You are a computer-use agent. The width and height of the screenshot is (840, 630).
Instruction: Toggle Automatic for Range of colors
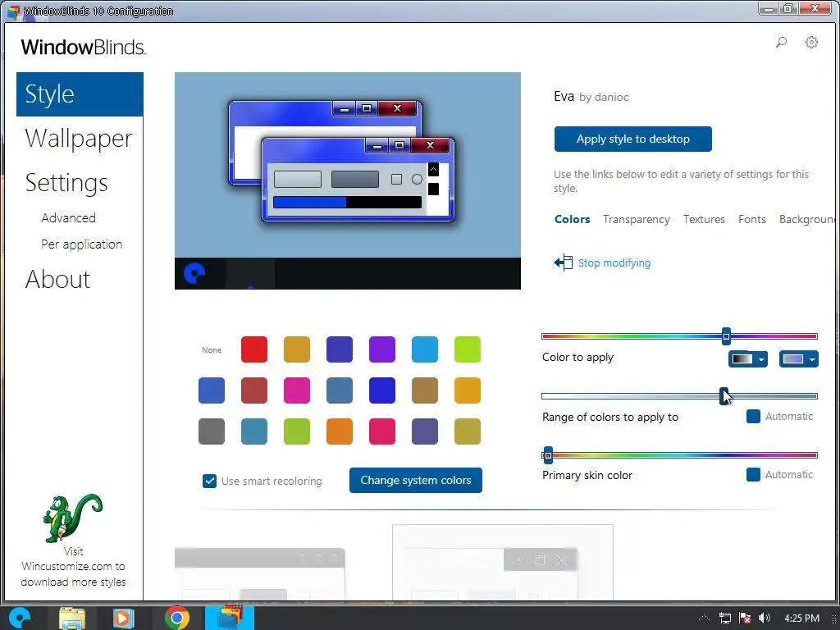pyautogui.click(x=753, y=416)
